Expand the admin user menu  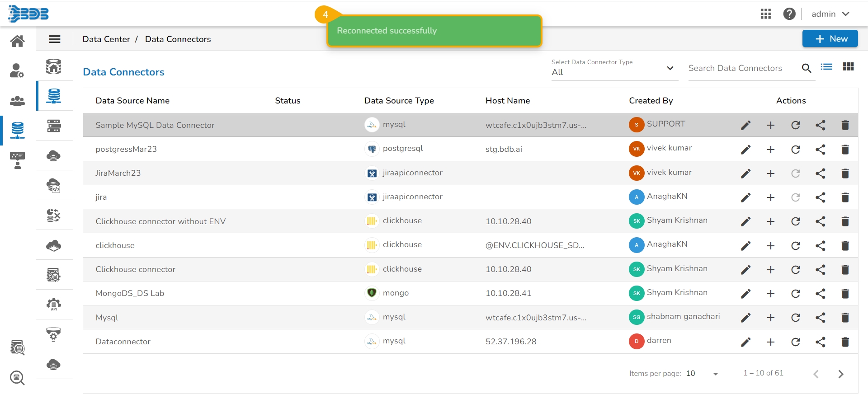click(830, 14)
